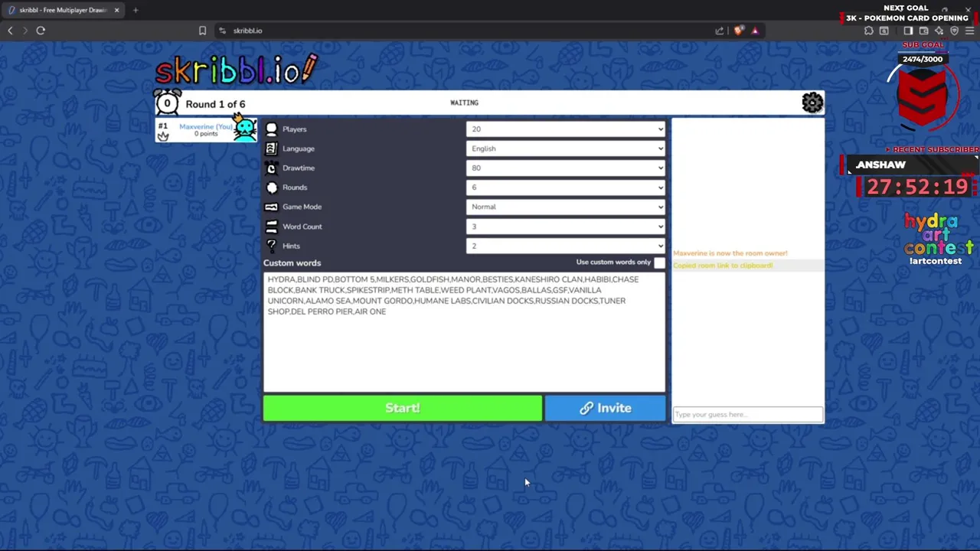
Task: Click Copied room link to clipboard message
Action: [x=723, y=266]
